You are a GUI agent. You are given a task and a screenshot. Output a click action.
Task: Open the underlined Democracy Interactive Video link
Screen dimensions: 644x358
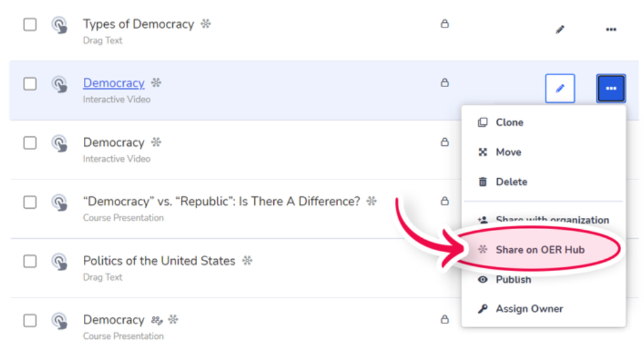(x=113, y=83)
